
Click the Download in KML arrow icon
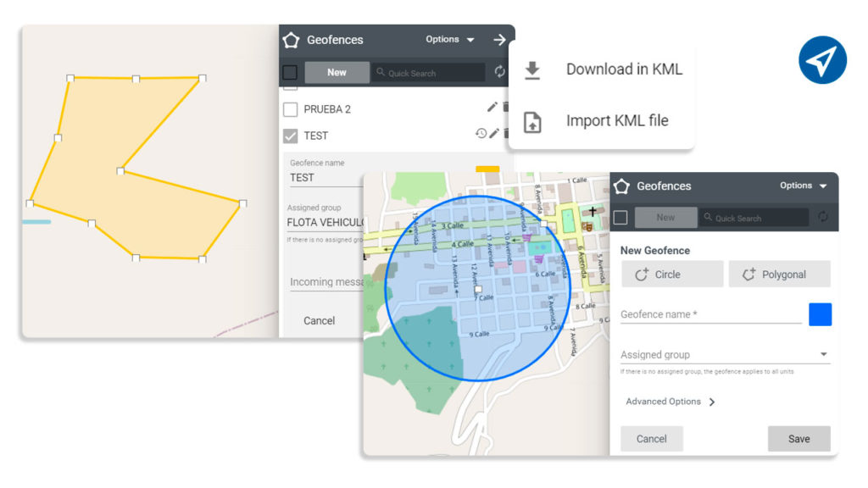coord(532,70)
